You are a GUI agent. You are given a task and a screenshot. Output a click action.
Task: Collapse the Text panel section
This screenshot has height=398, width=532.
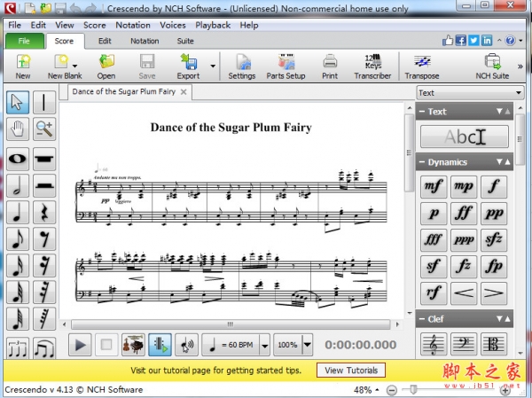click(x=422, y=112)
